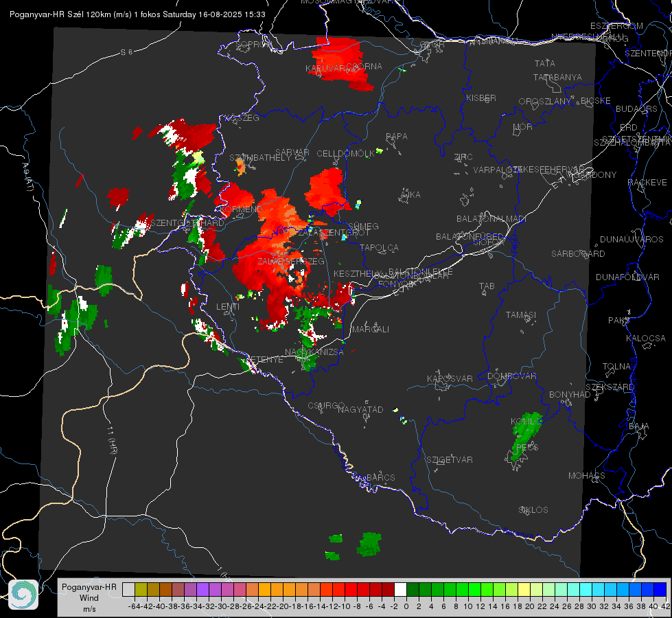Image resolution: width=672 pixels, height=618 pixels.
Task: Click the TATABANYA city label
Action: pyautogui.click(x=557, y=77)
